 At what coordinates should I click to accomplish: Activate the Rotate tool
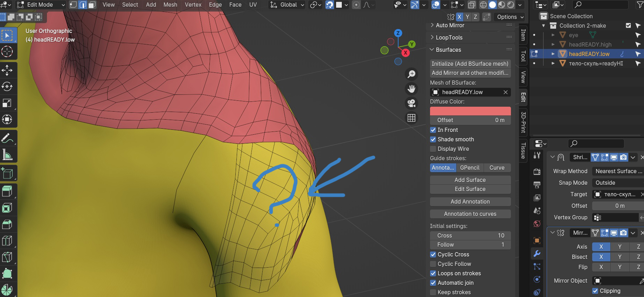click(7, 86)
